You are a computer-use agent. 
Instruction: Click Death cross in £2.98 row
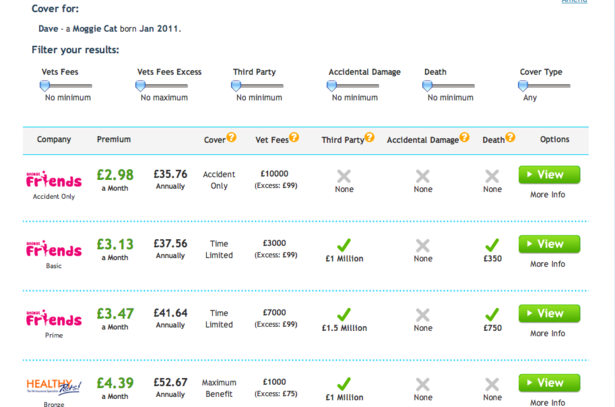492,176
